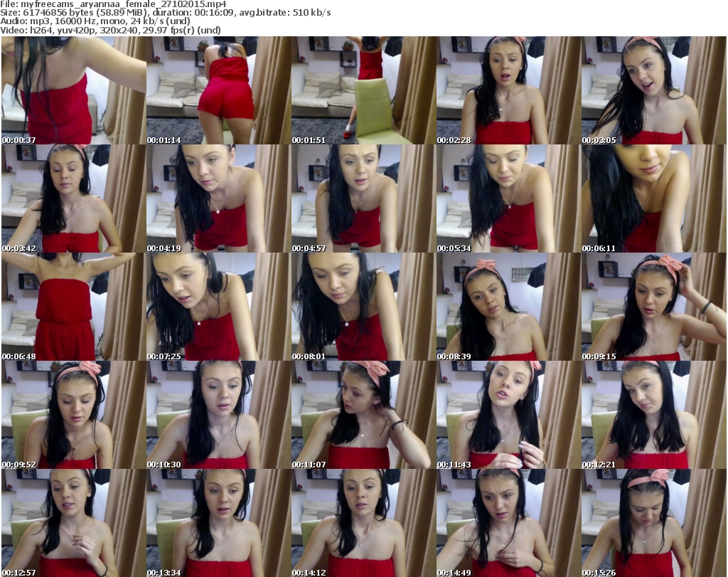Select the thumbnail frame stamped 00:01:14
Screen dimensions: 728x577
219,90
